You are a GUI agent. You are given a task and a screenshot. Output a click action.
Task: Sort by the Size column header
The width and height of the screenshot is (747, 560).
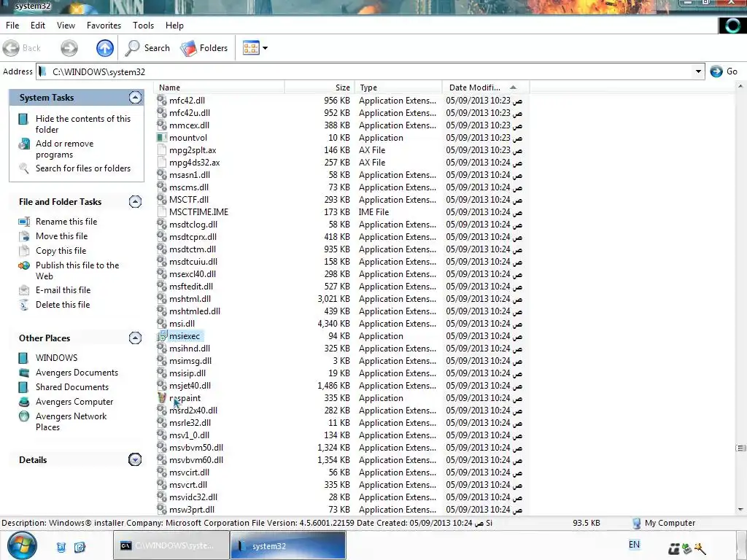coord(320,87)
